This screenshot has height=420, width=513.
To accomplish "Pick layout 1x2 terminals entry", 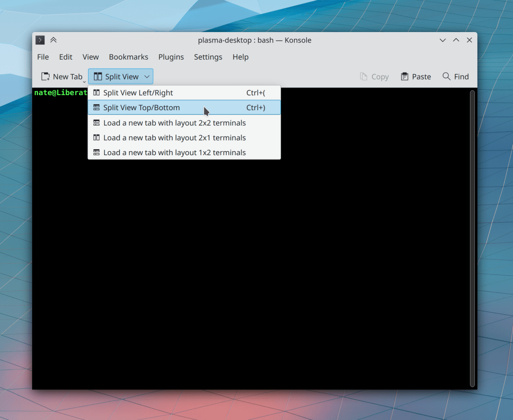I will [174, 153].
